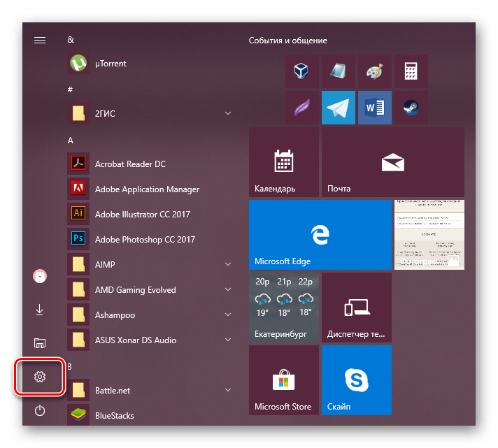Expand the Start menu hamburger button
This screenshot has height=448, width=498.
tap(40, 41)
